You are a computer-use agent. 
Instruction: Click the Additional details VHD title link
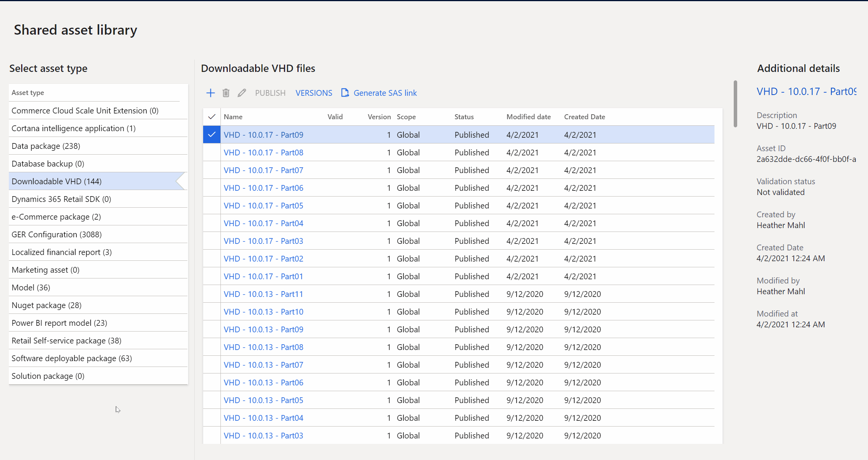(806, 91)
